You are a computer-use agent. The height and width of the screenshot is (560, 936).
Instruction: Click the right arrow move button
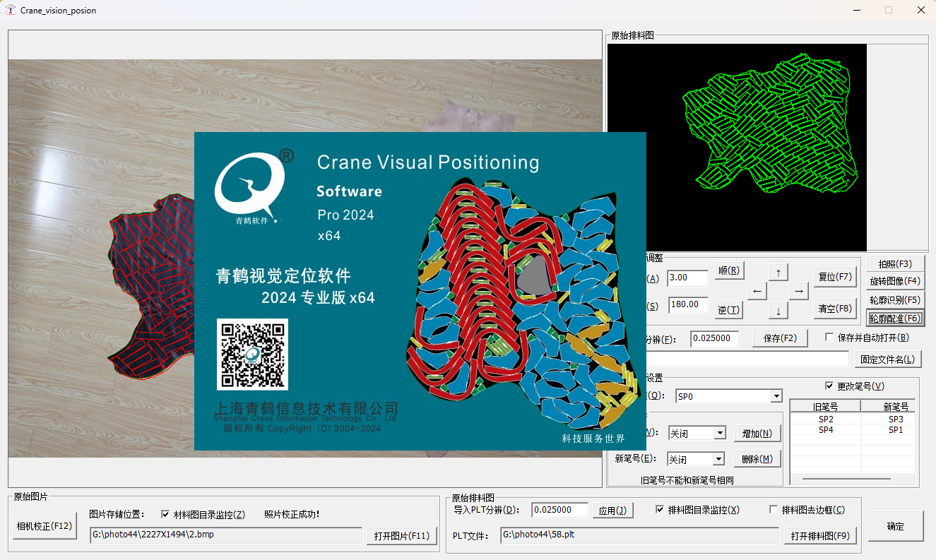coord(798,291)
